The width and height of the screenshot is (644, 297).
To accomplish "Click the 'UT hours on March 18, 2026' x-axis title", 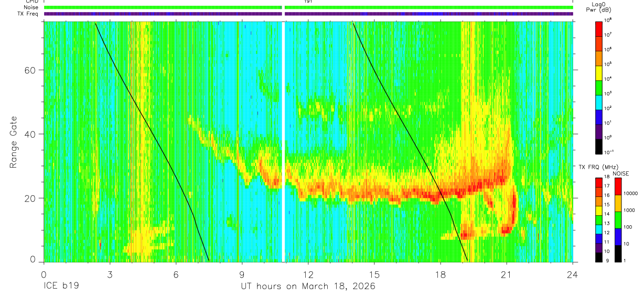I will [x=308, y=287].
